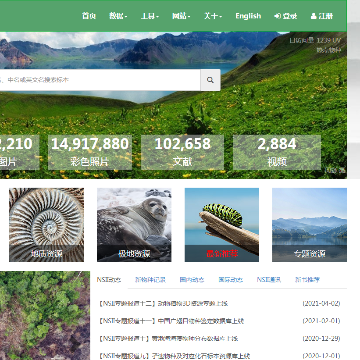This screenshot has height=360, width=360.
Task: Open the caterpillar tile with red label
Action: (x=222, y=225)
